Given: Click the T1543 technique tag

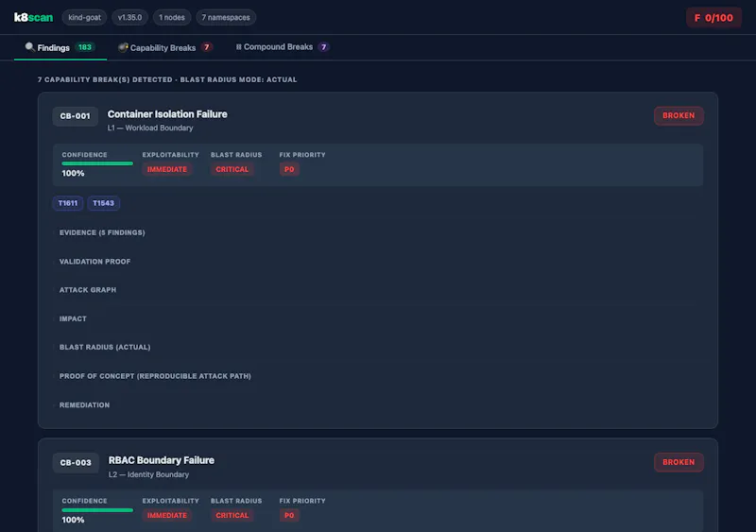Looking at the screenshot, I should [103, 203].
